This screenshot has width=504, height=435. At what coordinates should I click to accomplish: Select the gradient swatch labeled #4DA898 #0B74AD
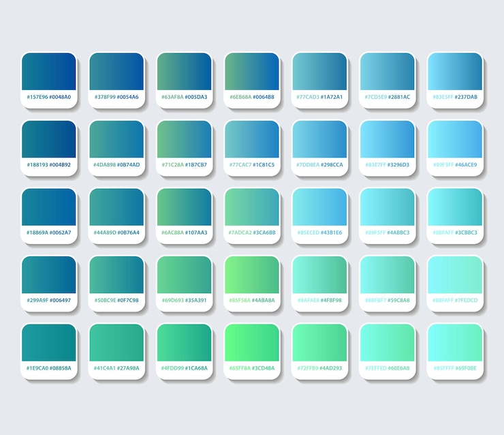click(x=116, y=139)
